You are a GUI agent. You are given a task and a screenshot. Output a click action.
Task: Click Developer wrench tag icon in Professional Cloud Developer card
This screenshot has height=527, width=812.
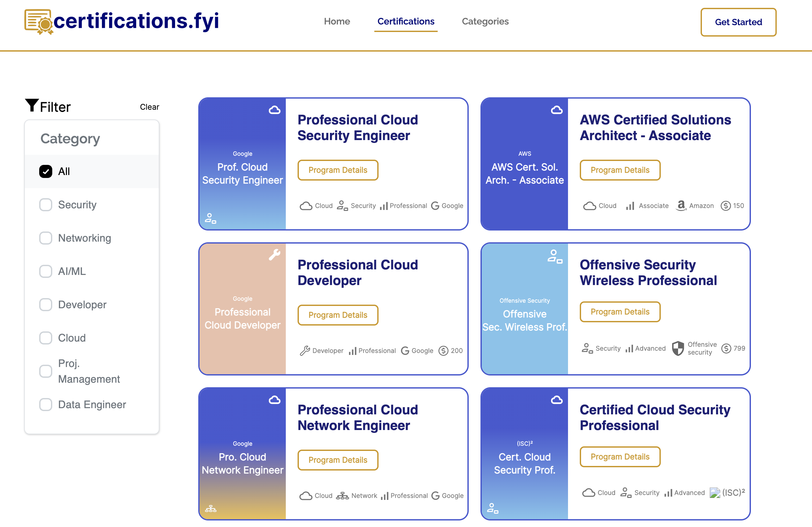pos(305,351)
